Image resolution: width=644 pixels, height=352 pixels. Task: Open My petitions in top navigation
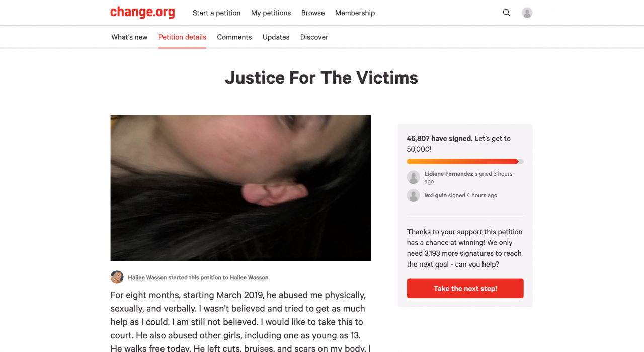[x=271, y=13]
